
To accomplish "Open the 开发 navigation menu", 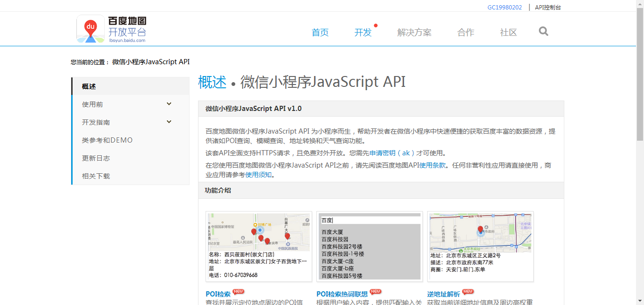I will [x=363, y=32].
